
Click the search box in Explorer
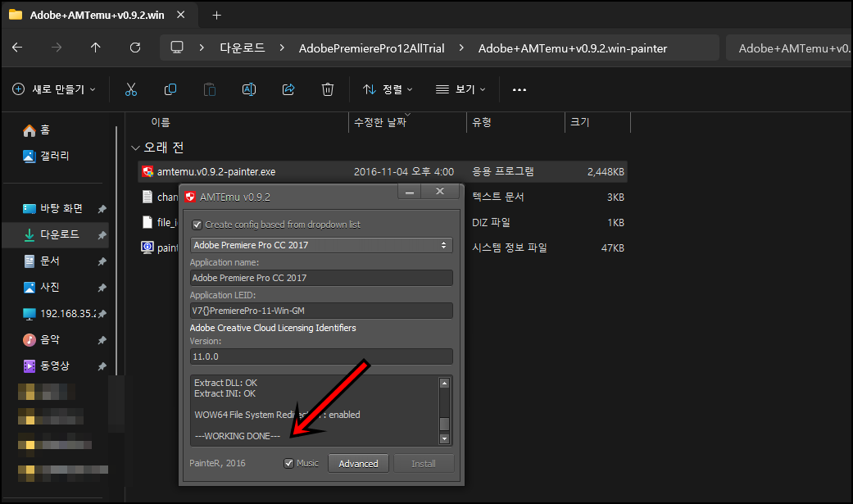789,48
